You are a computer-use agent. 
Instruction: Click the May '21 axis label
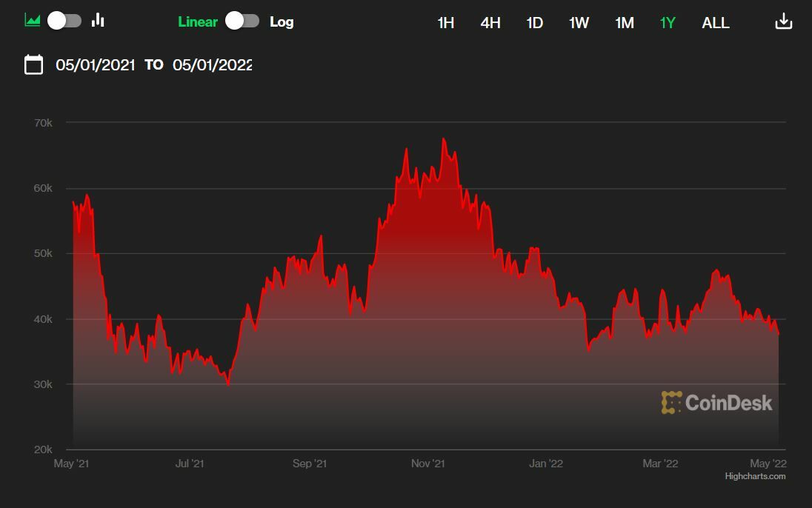click(71, 464)
